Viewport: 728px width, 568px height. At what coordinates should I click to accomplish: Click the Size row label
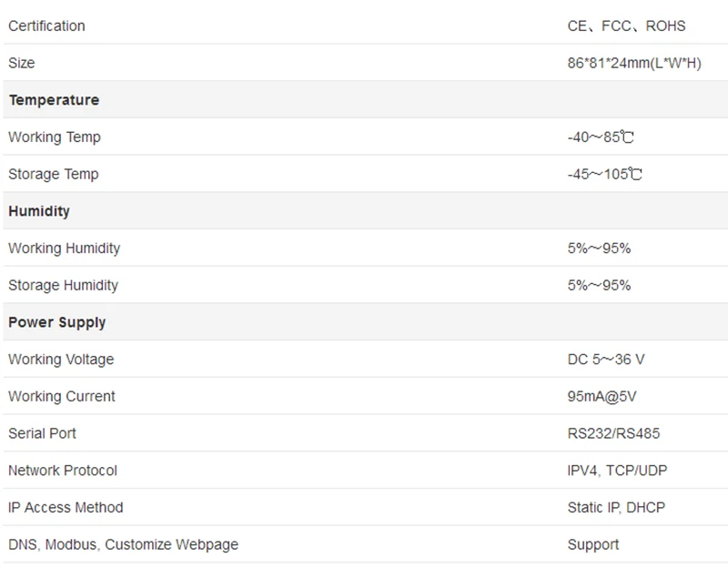21,63
